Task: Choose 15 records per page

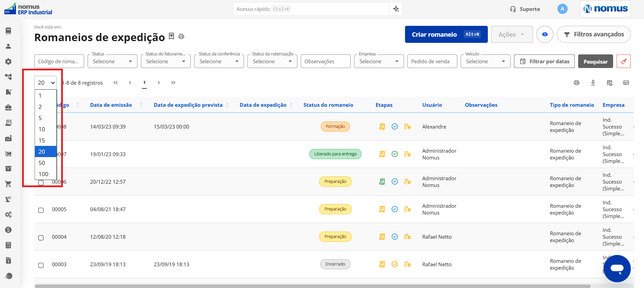Action: 45,140
